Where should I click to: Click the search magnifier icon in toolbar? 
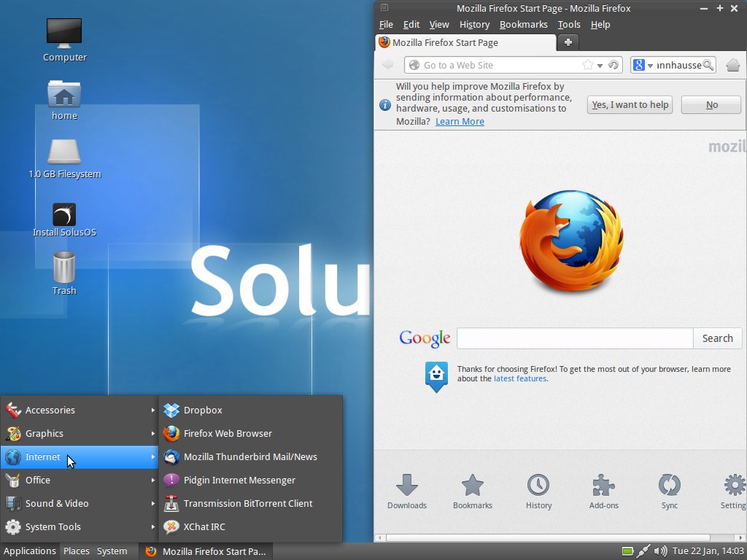coord(708,65)
